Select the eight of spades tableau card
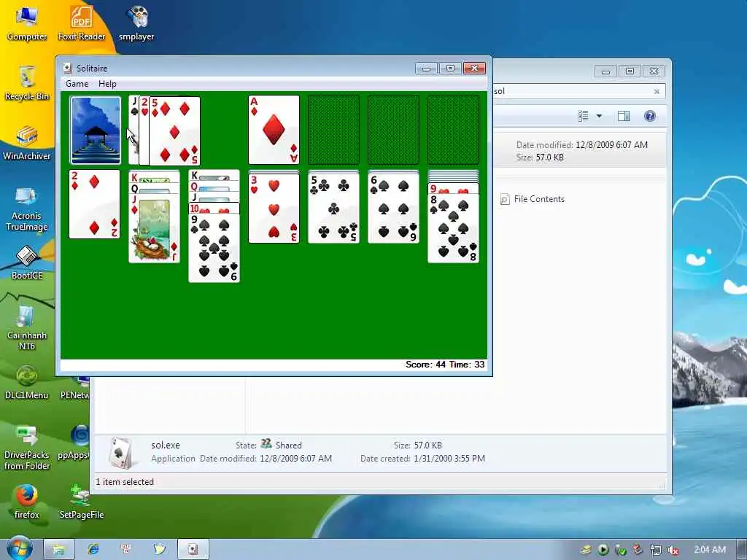This screenshot has height=560, width=747. click(453, 228)
